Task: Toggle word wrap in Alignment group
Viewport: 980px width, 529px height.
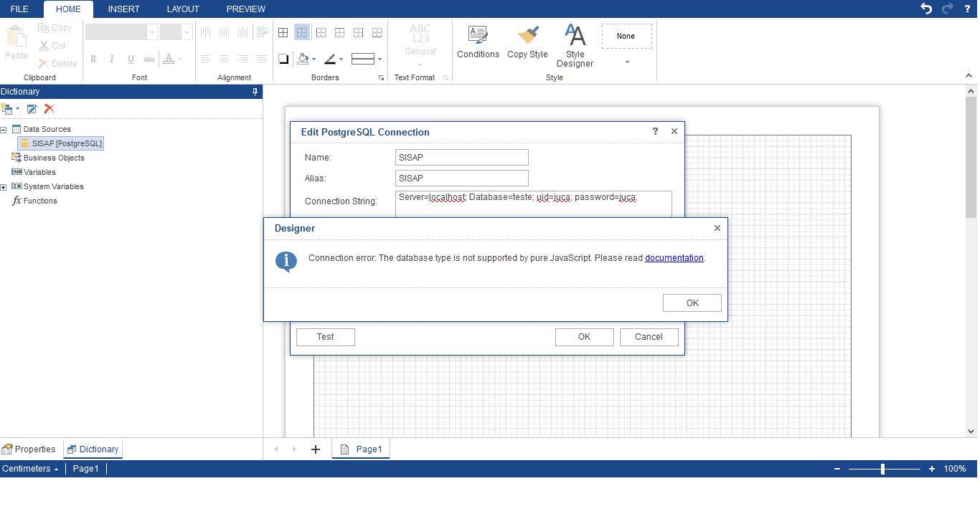Action: (262, 32)
